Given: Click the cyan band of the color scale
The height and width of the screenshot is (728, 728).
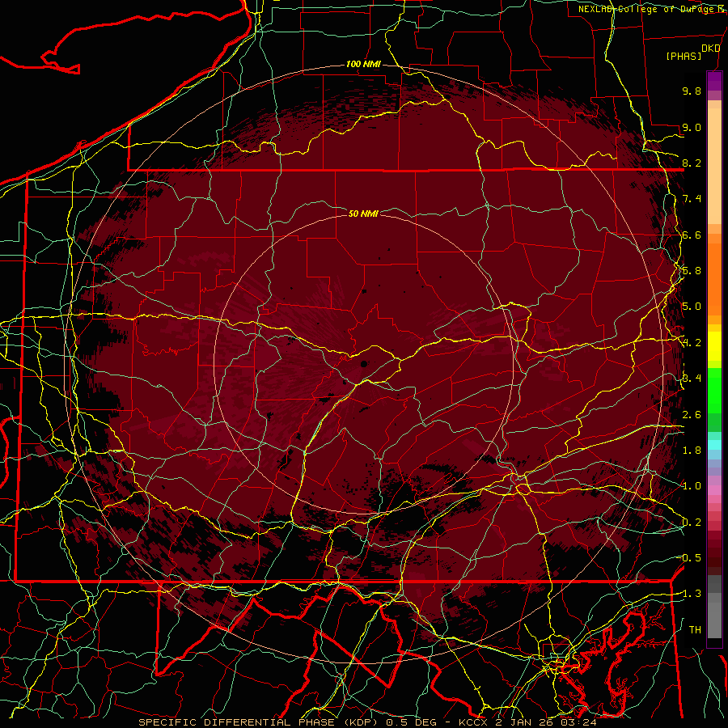Looking at the screenshot, I should (714, 445).
